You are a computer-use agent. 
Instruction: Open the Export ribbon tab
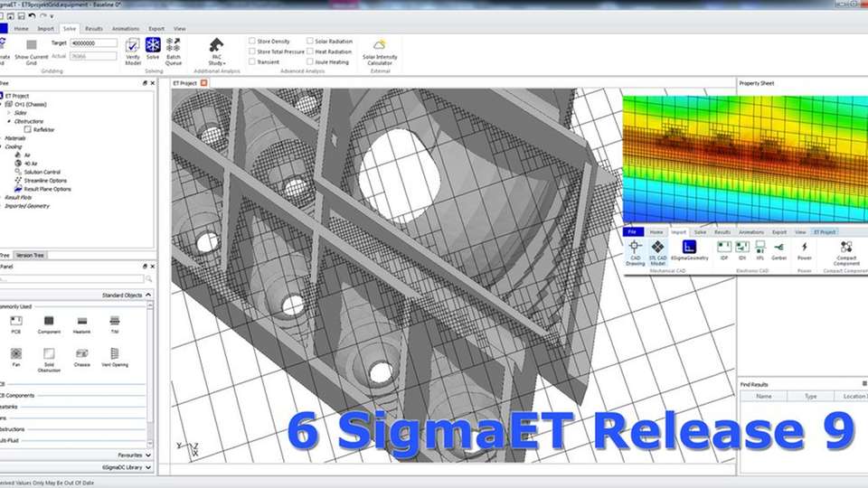point(156,29)
